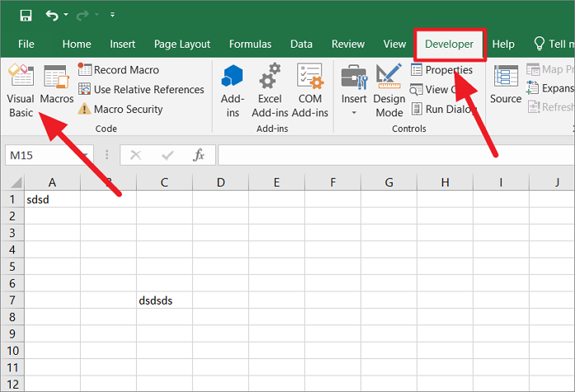Select column I header
The image size is (575, 392).
pos(501,182)
